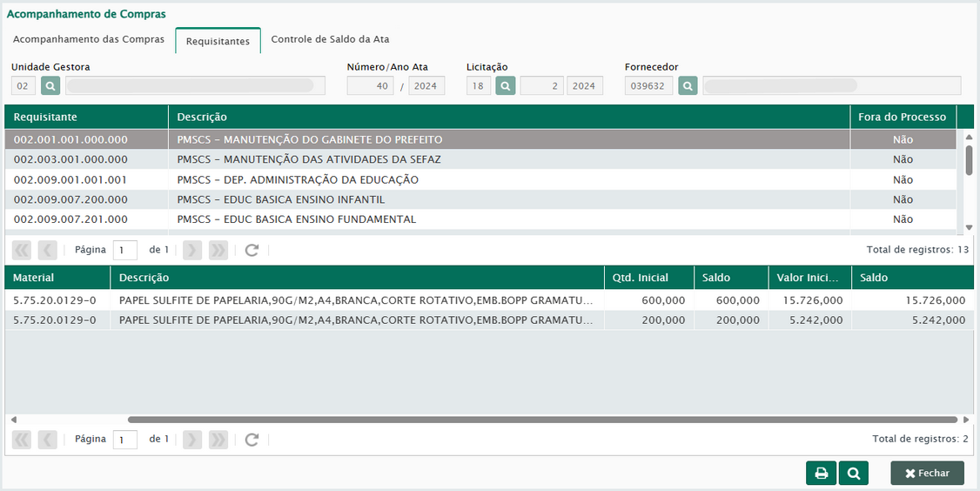The height and width of the screenshot is (491, 980).
Task: Refresh the Requisitante grid list
Action: [252, 250]
